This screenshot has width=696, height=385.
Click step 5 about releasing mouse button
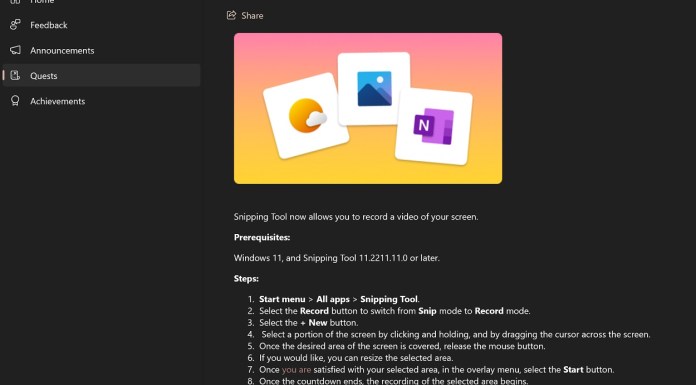coord(402,346)
